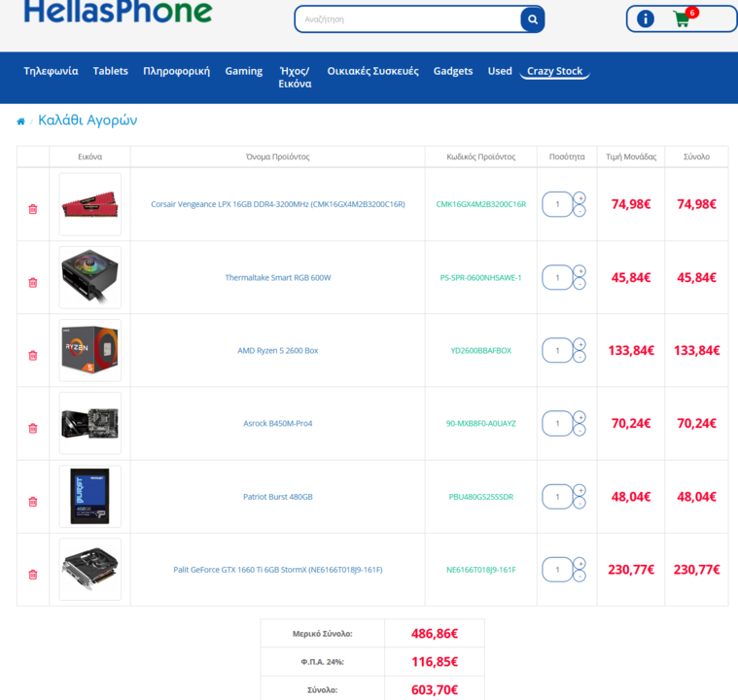Viewport: 738px width, 700px height.
Task: Open the Gaming menu
Action: 244,71
